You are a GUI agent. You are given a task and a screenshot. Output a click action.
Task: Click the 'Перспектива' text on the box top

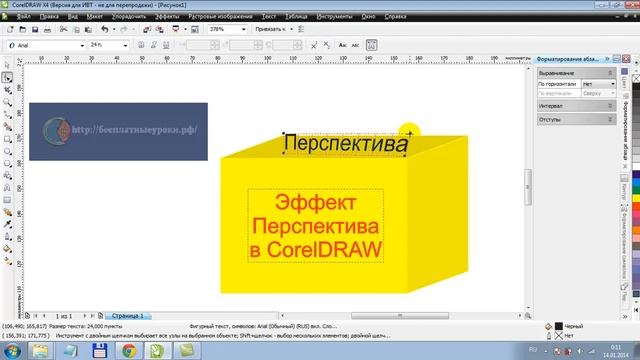pyautogui.click(x=346, y=143)
